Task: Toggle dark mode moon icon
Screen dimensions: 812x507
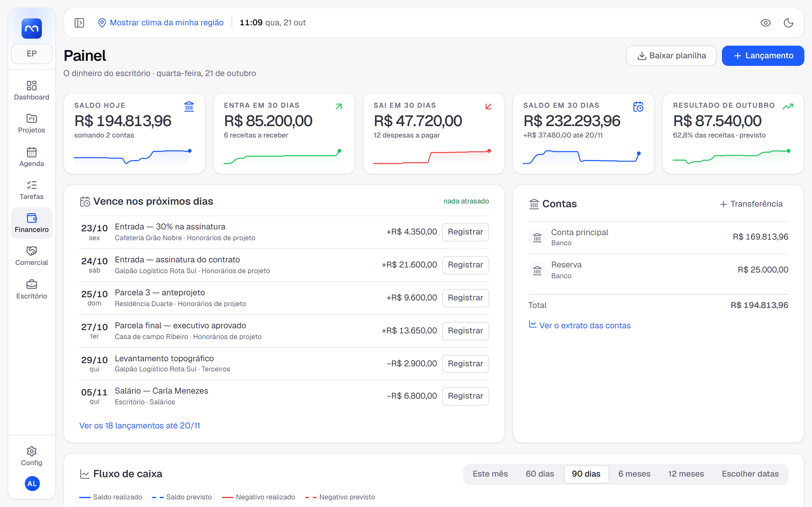Action: pos(788,23)
